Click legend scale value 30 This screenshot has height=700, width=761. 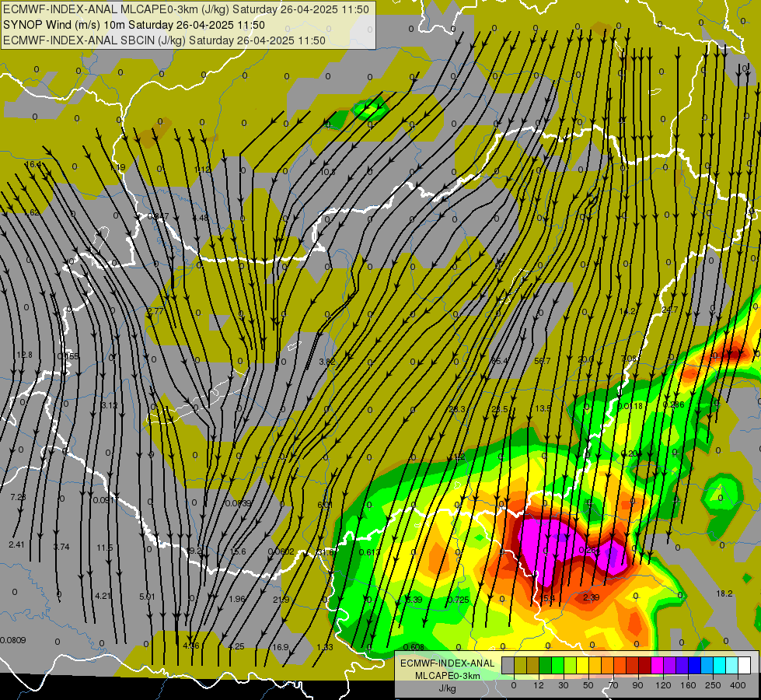coord(564,685)
